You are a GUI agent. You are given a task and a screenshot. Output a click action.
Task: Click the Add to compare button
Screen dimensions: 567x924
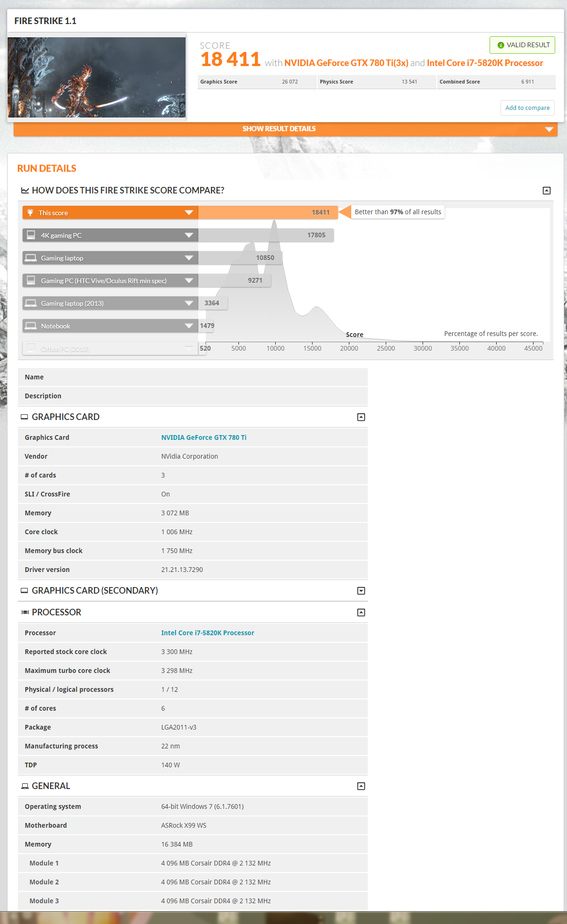[527, 108]
